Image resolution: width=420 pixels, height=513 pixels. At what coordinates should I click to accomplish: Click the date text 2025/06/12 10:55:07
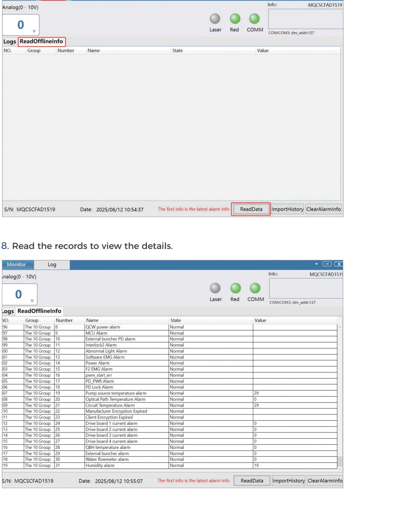(x=119, y=481)
